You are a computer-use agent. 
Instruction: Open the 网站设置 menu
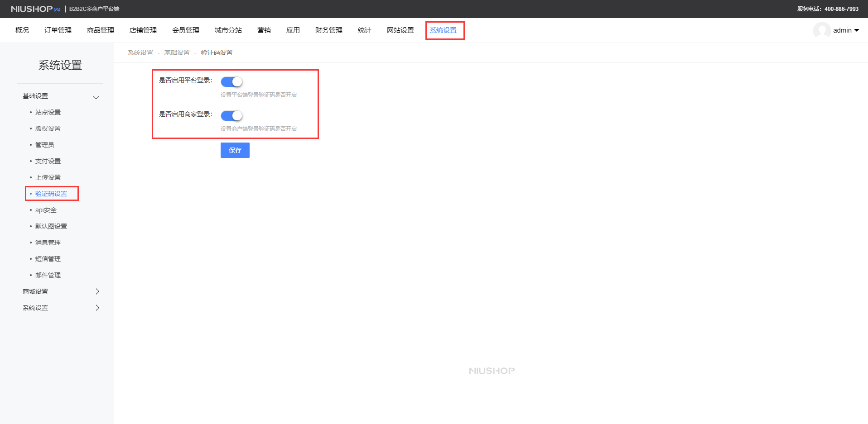tap(400, 30)
